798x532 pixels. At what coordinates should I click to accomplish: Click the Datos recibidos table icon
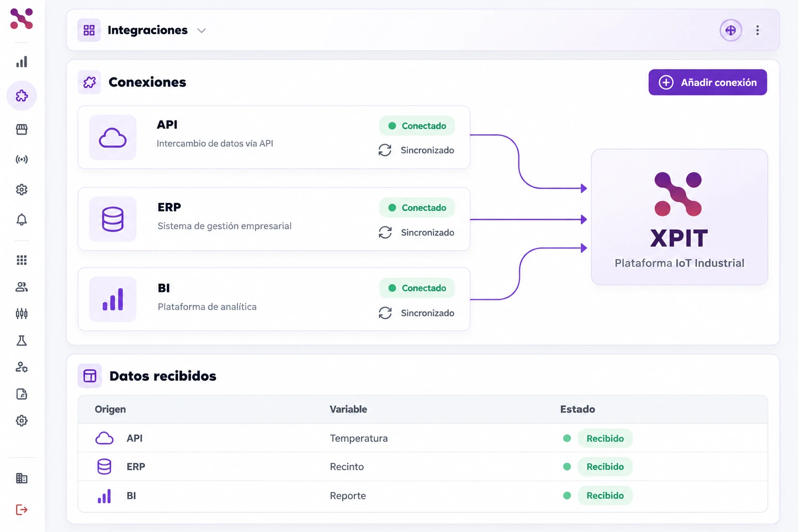[90, 376]
